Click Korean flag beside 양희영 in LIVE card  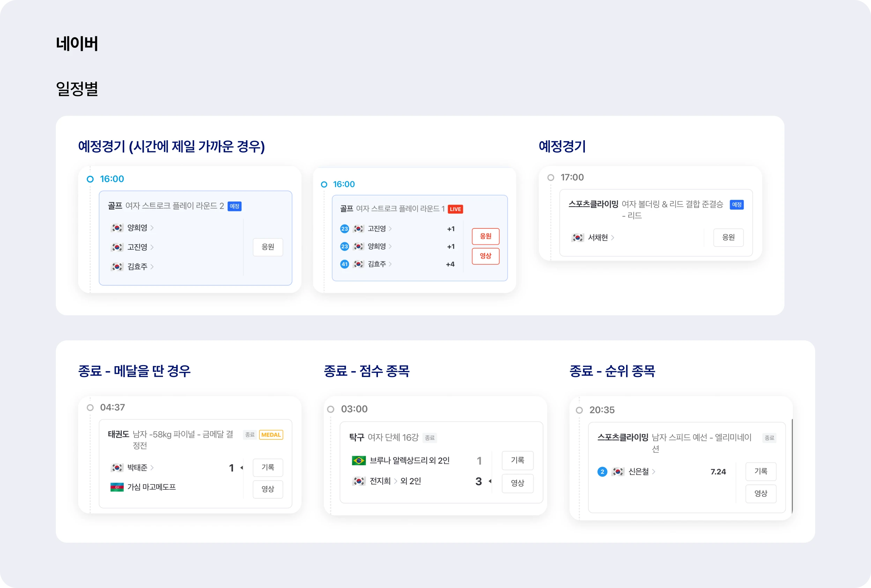pyautogui.click(x=359, y=246)
